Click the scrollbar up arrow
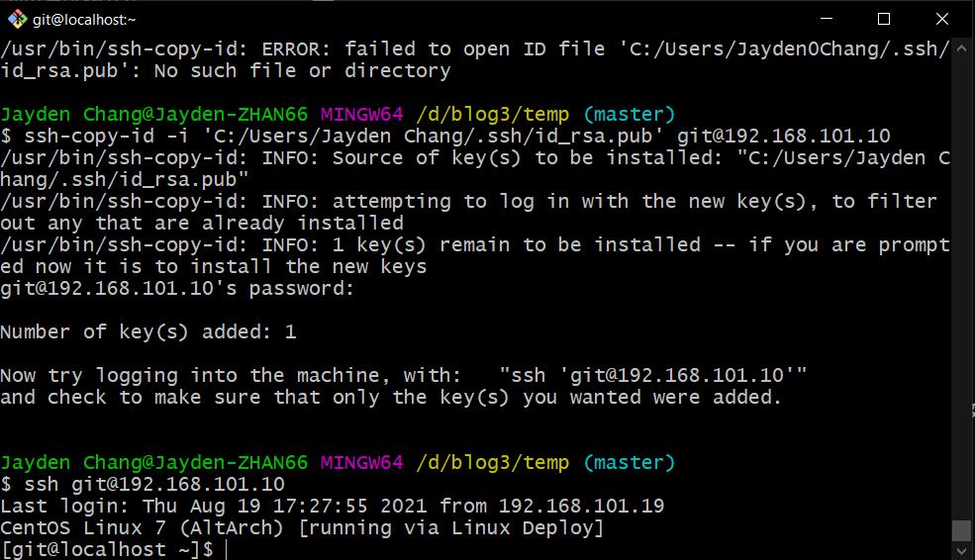 pyautogui.click(x=961, y=47)
